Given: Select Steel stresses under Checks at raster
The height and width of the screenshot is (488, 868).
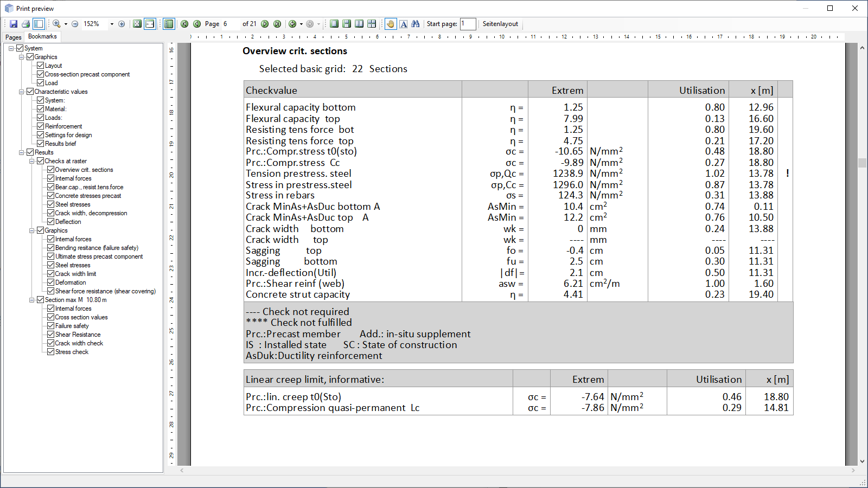Looking at the screenshot, I should (x=73, y=204).
